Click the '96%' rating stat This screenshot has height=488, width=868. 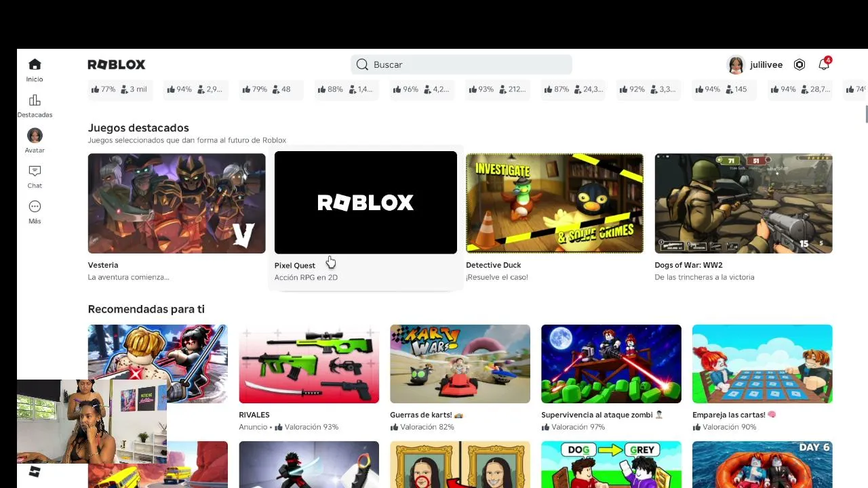406,89
